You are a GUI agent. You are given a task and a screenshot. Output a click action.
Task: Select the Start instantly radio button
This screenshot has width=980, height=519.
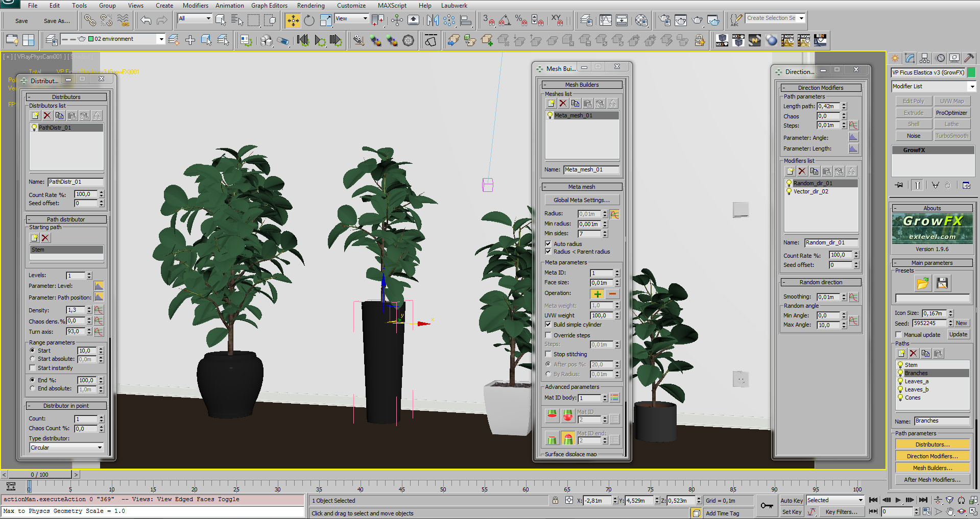click(33, 368)
